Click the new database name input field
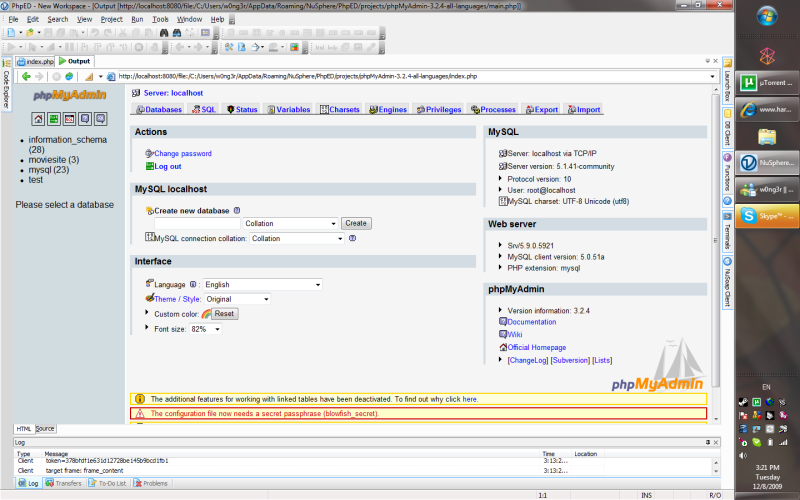Image resolution: width=800 pixels, height=500 pixels. (197, 223)
